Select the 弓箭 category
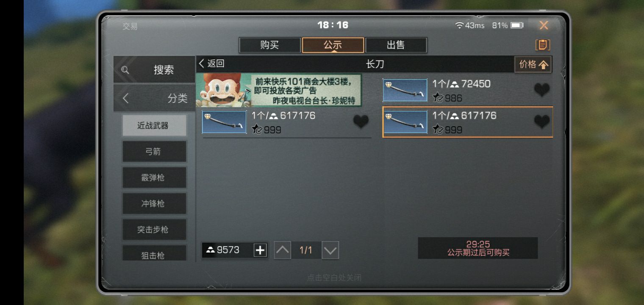The image size is (644, 305). click(154, 152)
